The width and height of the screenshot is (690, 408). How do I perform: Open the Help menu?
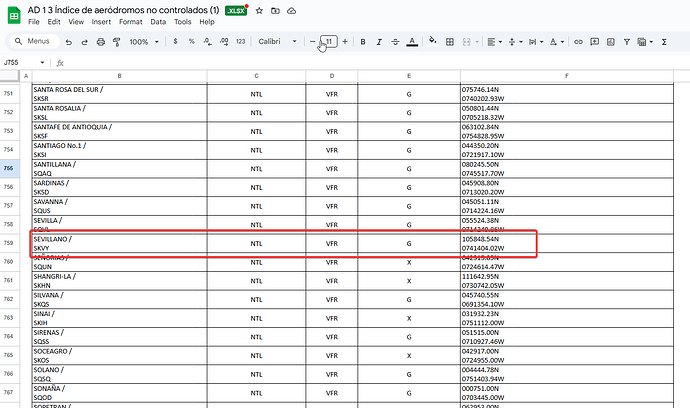[207, 22]
